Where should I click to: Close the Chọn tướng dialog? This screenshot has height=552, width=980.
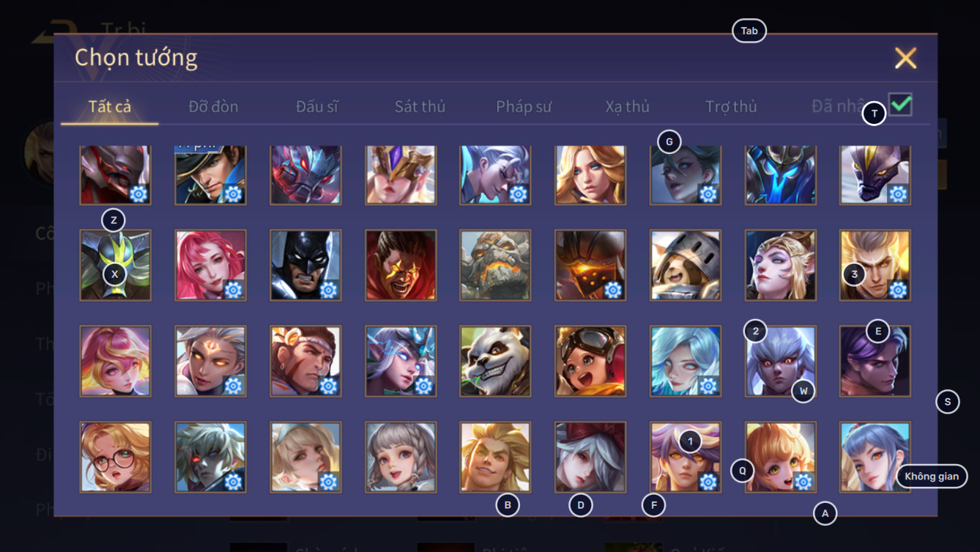905,58
